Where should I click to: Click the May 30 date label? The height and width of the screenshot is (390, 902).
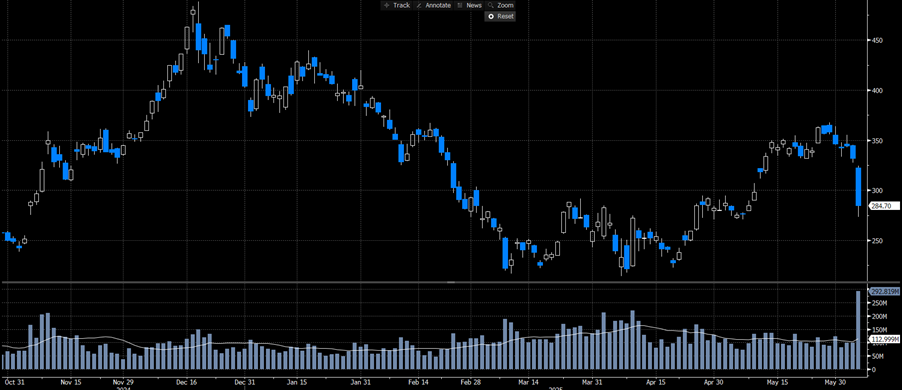point(835,381)
